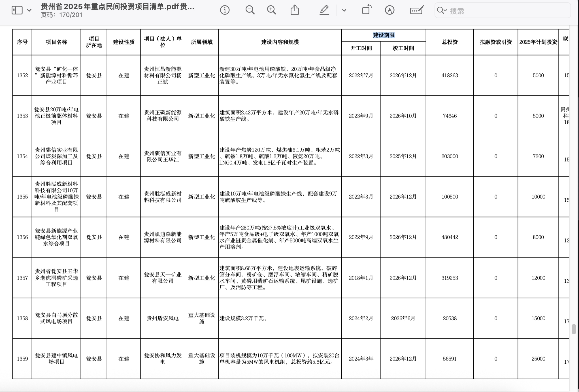The height and width of the screenshot is (392, 579).
Task: Click row number 1359
Action: tap(22, 359)
